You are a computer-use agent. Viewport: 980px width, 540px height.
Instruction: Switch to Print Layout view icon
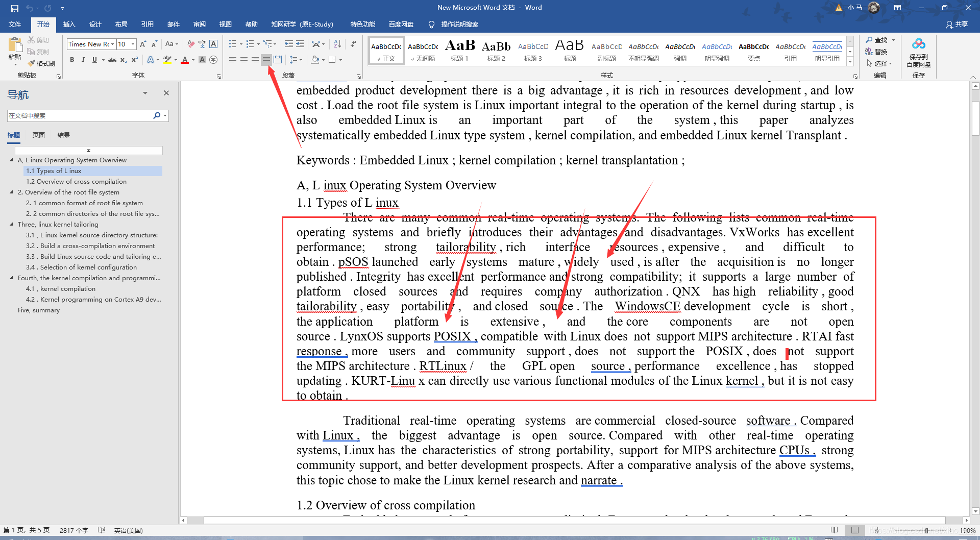click(854, 530)
